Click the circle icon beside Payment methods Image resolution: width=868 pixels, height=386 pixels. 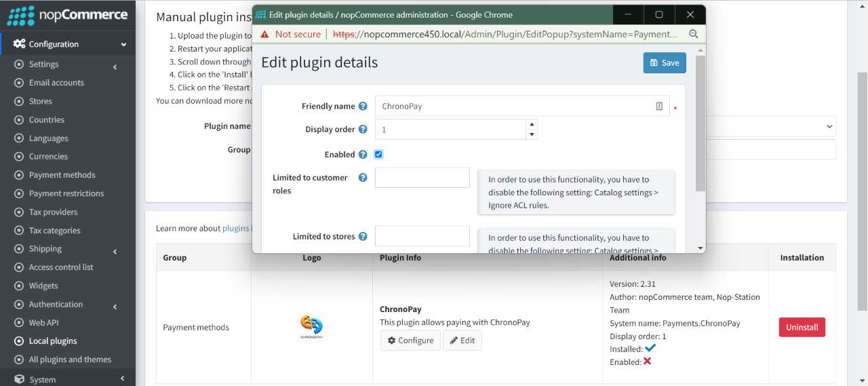click(x=19, y=175)
